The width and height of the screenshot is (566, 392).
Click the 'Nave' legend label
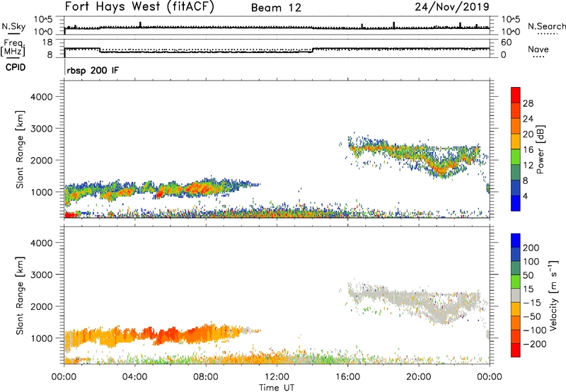tap(538, 49)
